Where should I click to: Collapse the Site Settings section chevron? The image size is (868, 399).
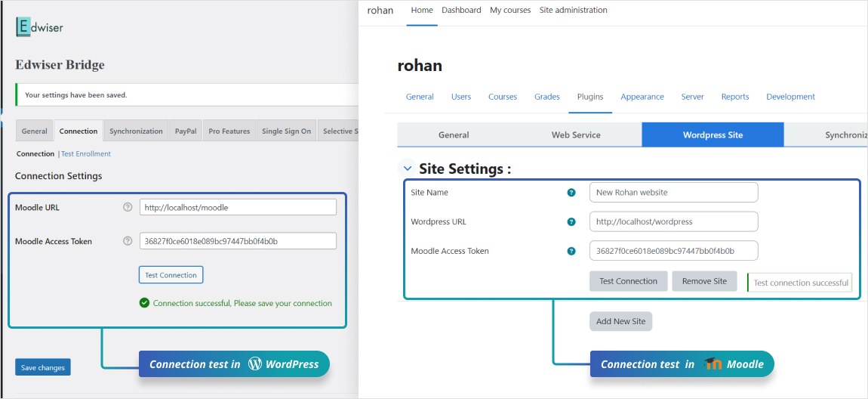pyautogui.click(x=408, y=169)
